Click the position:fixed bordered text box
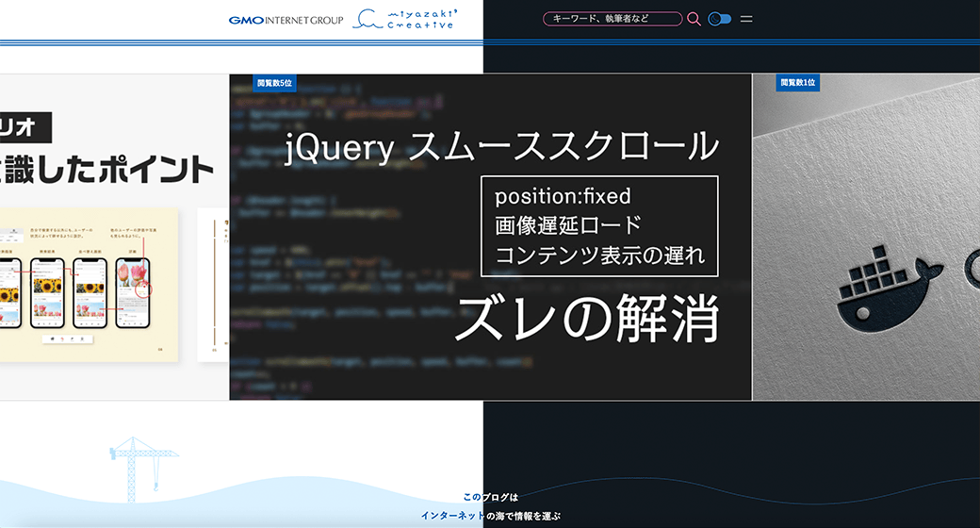980x528 pixels. point(599,225)
